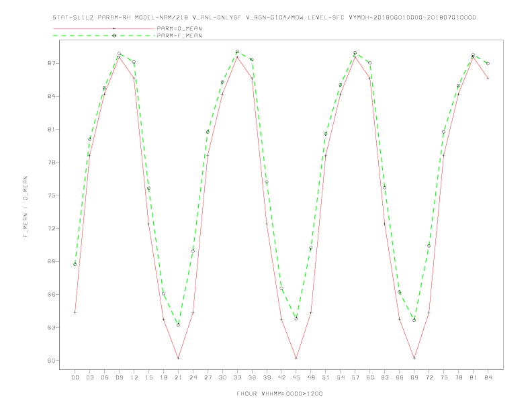Click red O_MEAN plus marker at hour 21
The width and height of the screenshot is (532, 411).
(178, 358)
